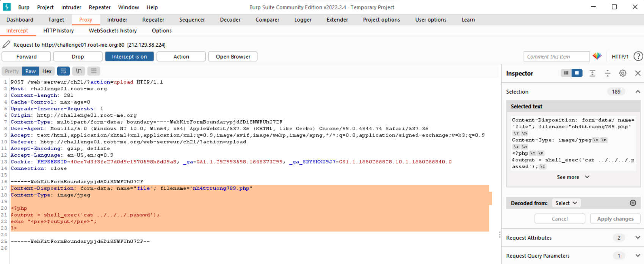
Task: Toggle word wrap icon in editor toolbar
Action: click(x=63, y=71)
